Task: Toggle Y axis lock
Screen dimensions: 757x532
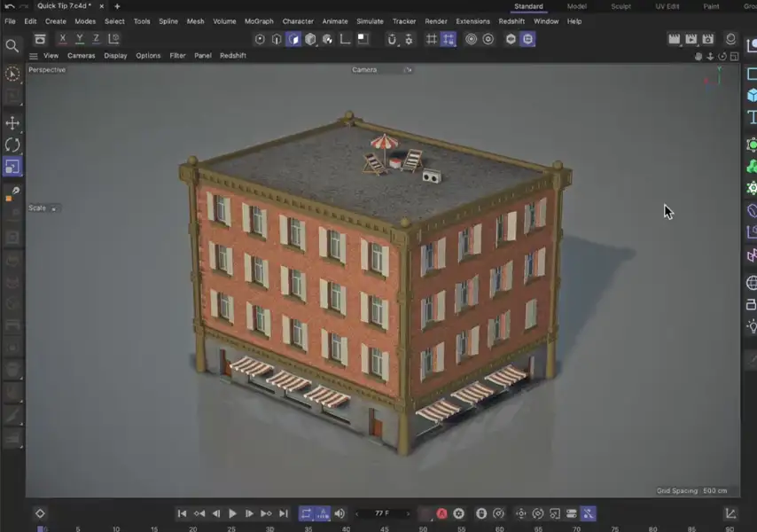Action: coord(80,39)
